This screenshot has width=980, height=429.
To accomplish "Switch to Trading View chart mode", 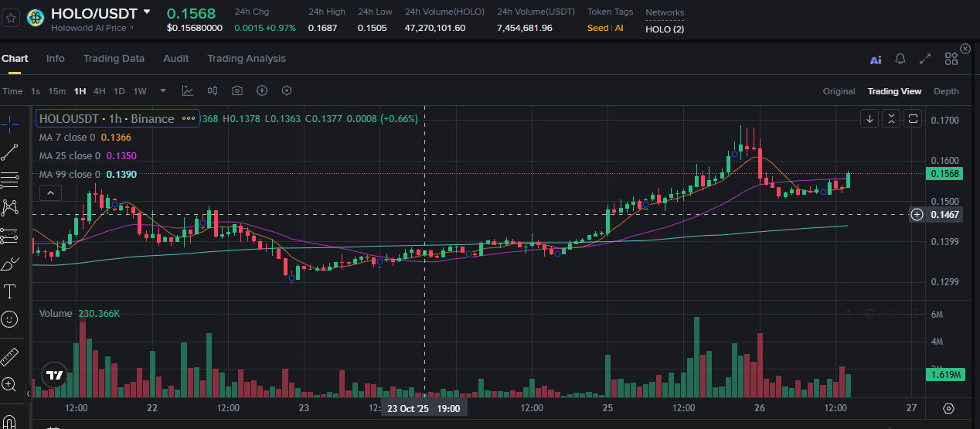I will pyautogui.click(x=894, y=91).
